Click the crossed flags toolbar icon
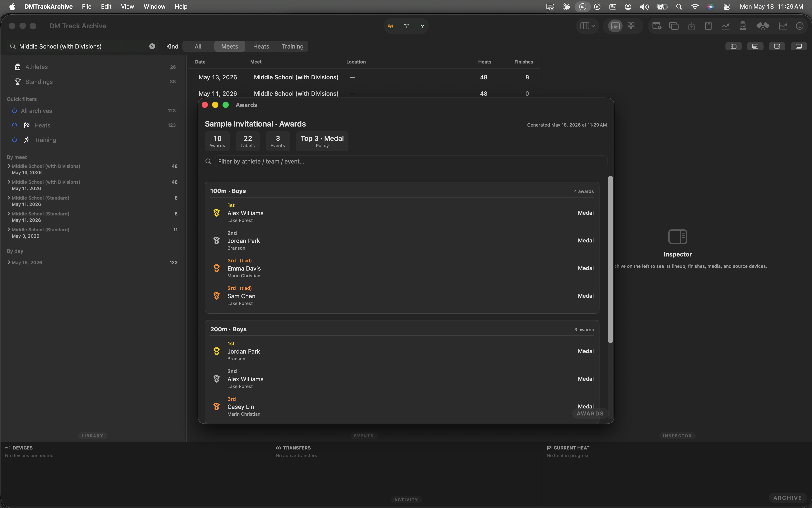Viewport: 812px width, 508px height. click(x=762, y=26)
